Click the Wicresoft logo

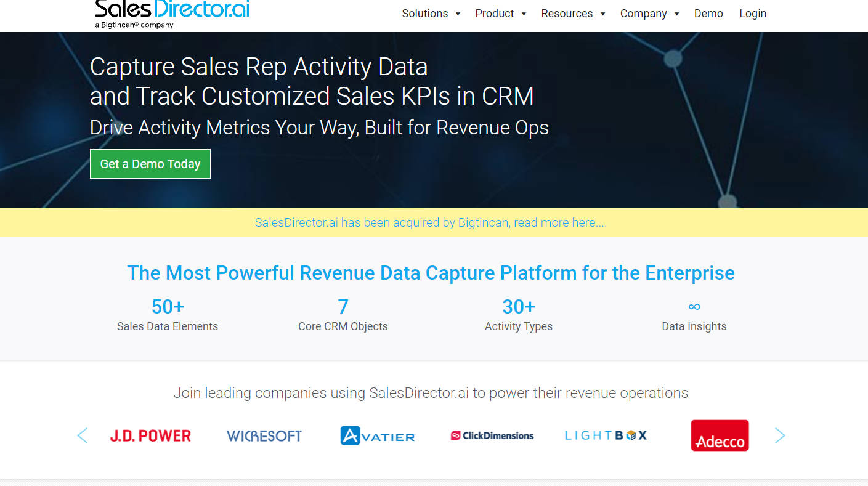pyautogui.click(x=264, y=435)
